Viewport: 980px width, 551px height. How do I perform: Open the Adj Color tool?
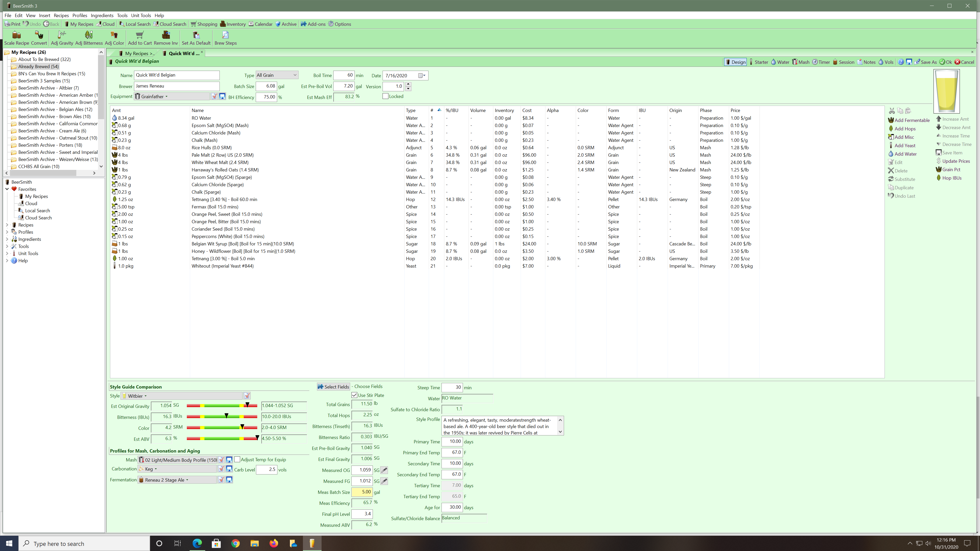(x=114, y=38)
